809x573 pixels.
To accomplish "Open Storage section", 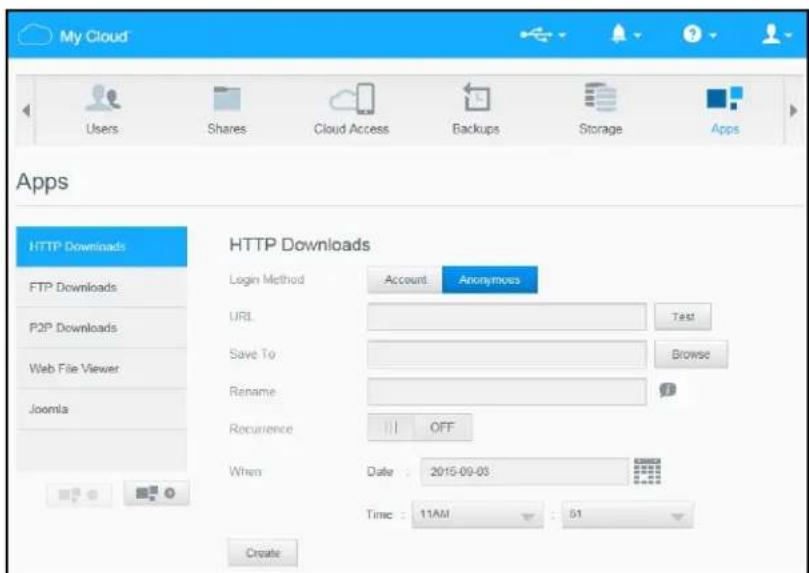I will point(600,109).
